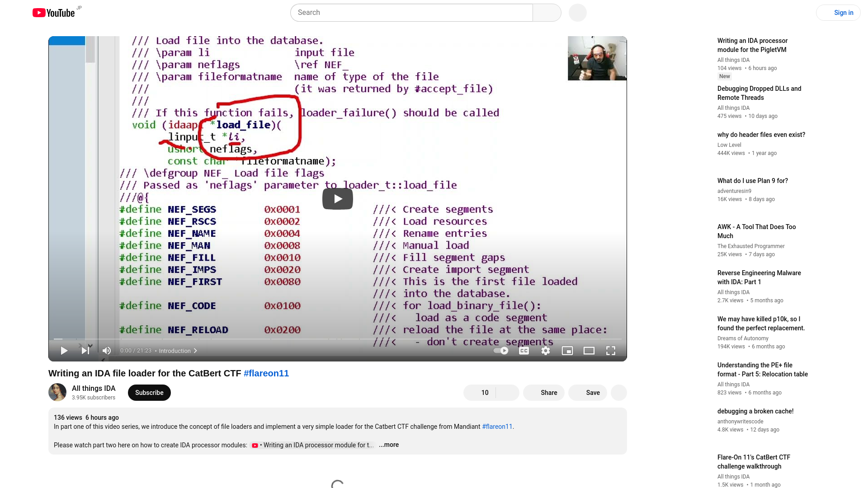Share this video
The width and height of the screenshot is (868, 488).
click(x=544, y=393)
